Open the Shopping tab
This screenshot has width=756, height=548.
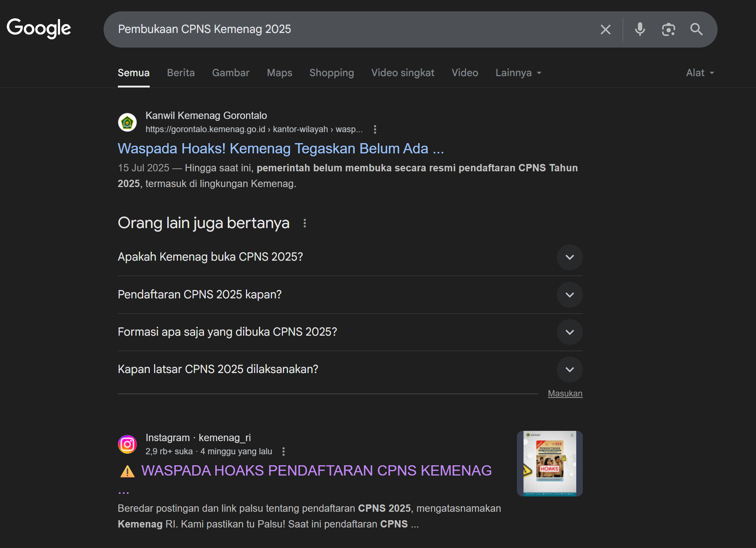click(x=332, y=73)
